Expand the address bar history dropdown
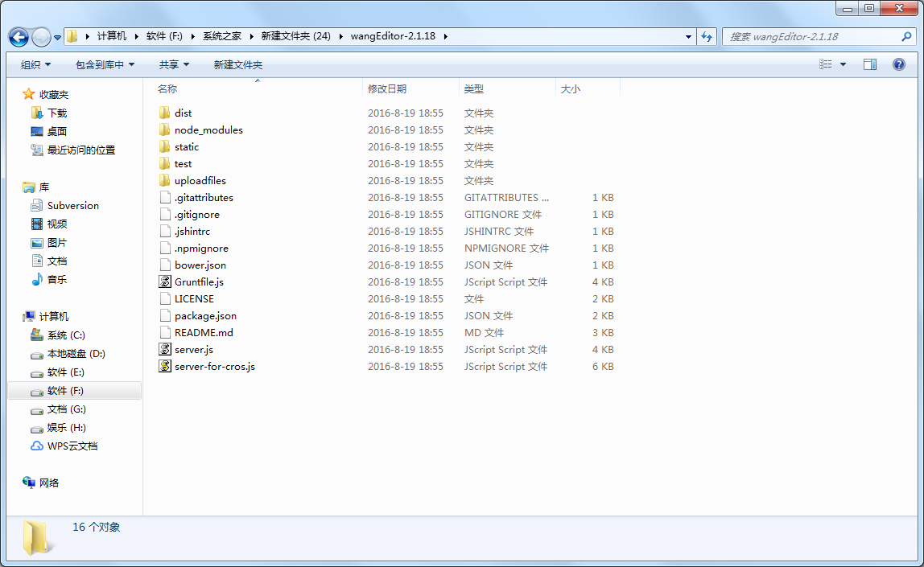 (688, 36)
